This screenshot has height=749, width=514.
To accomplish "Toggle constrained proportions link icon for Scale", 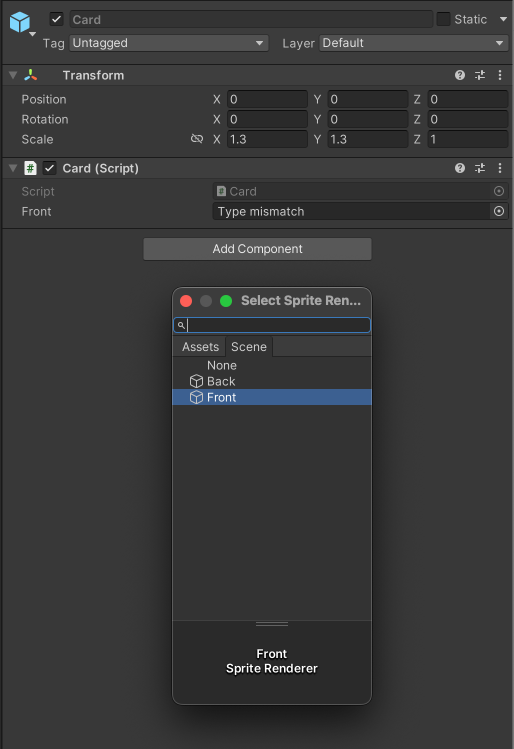I will (197, 139).
